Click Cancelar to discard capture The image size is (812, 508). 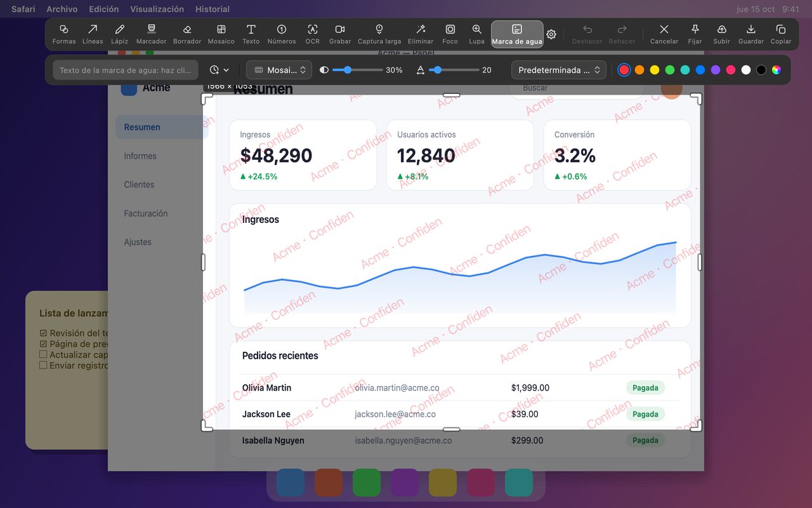(x=664, y=34)
